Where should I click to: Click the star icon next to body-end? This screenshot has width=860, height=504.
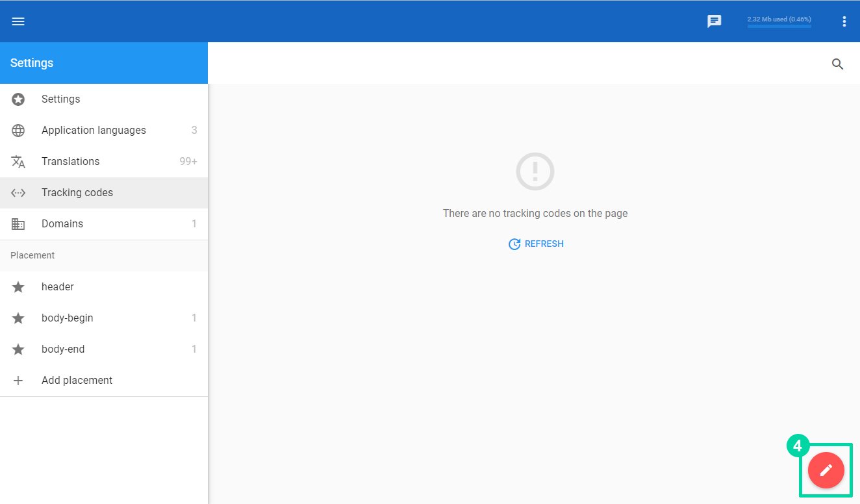(x=18, y=349)
